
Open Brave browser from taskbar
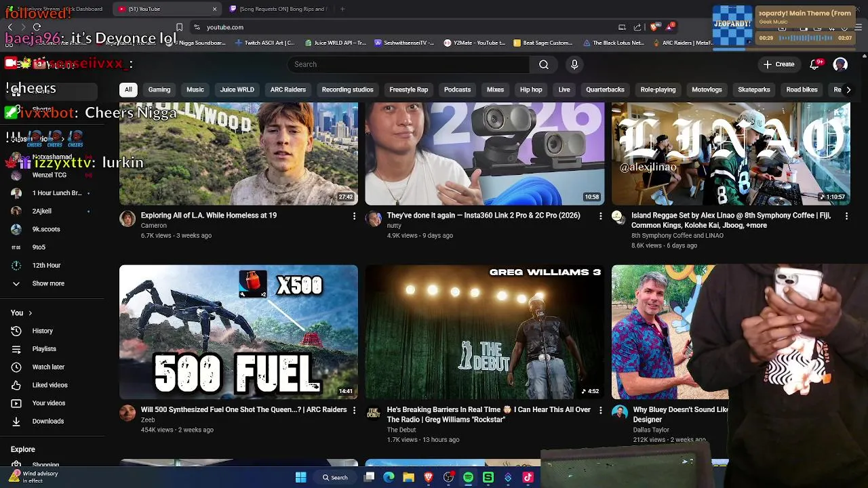click(x=429, y=477)
